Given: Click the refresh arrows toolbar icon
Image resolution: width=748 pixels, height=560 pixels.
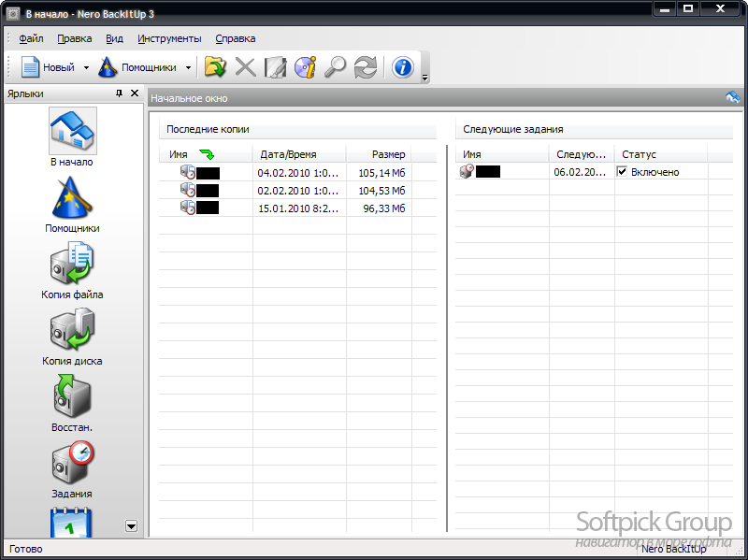Looking at the screenshot, I should tap(365, 67).
